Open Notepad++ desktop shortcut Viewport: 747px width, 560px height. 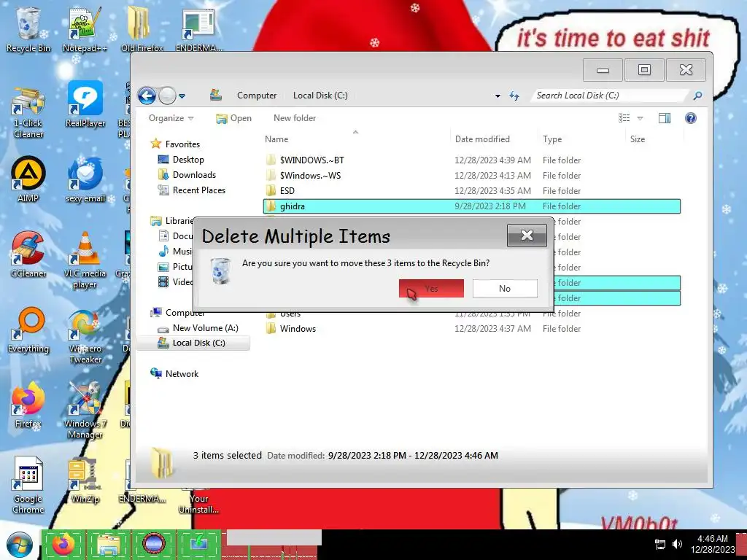pos(85,28)
